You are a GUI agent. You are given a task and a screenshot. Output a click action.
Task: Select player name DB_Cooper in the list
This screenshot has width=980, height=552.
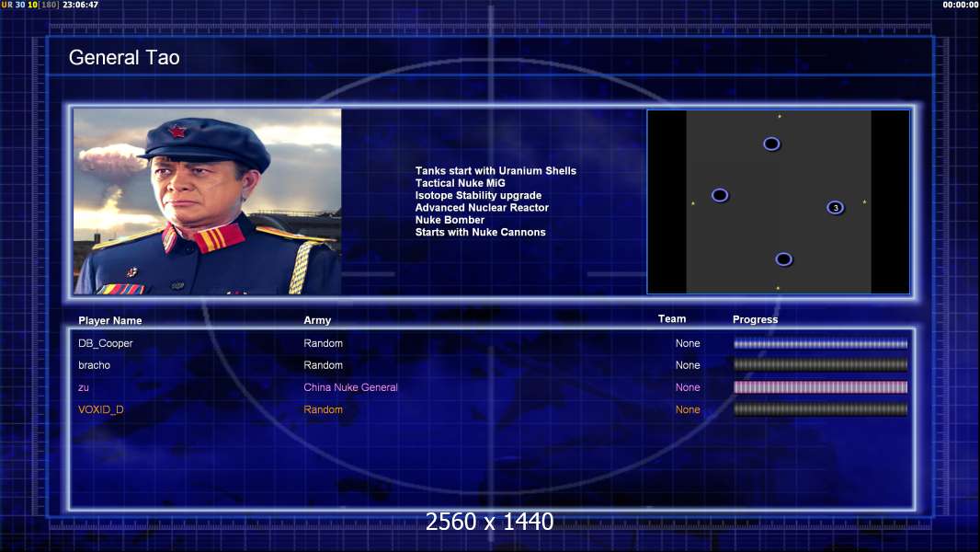(106, 343)
